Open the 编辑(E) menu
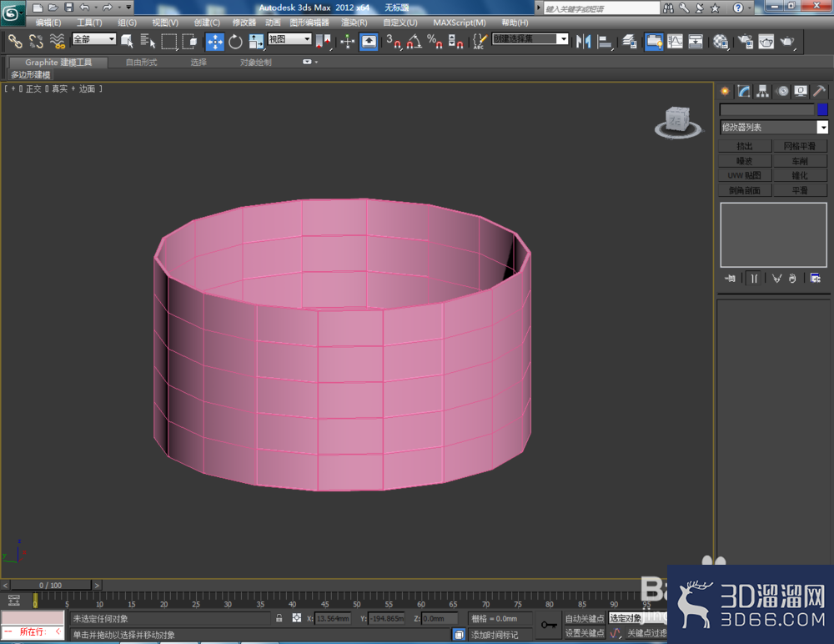Screen dimensions: 834x644 [48, 23]
